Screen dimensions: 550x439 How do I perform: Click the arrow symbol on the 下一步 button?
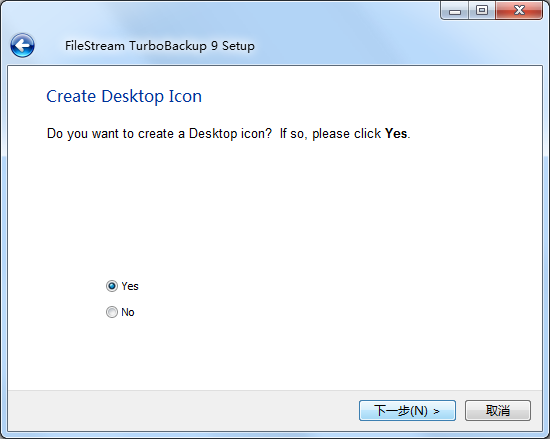pos(436,411)
